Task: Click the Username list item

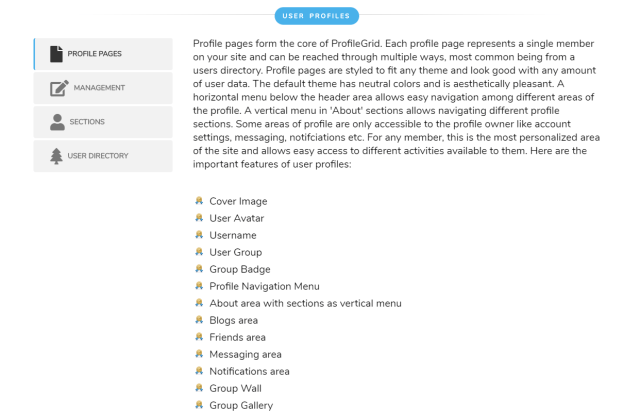Action: 232,235
